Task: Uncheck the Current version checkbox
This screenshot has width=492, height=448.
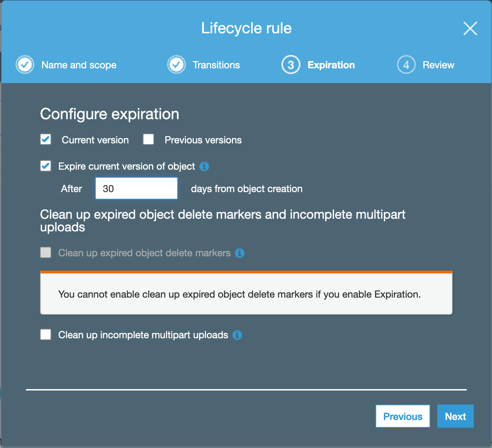Action: point(46,139)
